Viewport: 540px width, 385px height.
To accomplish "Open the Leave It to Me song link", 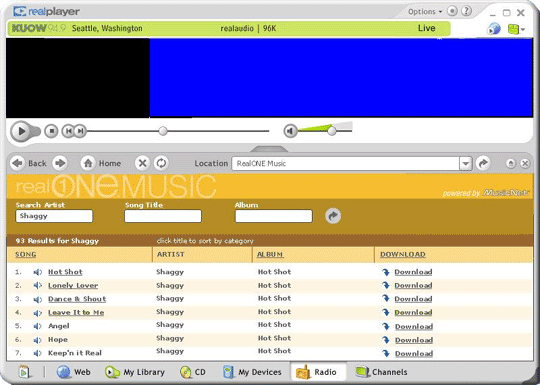I will [76, 313].
